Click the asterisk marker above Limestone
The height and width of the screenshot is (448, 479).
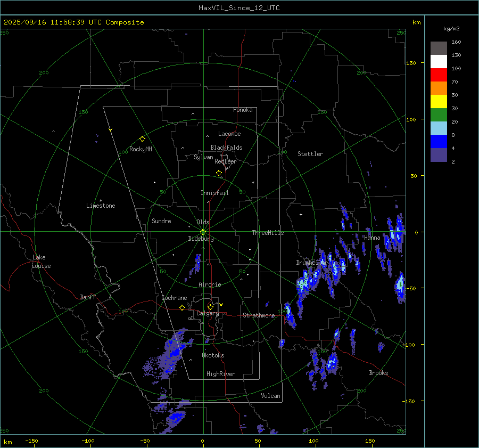[x=101, y=201]
